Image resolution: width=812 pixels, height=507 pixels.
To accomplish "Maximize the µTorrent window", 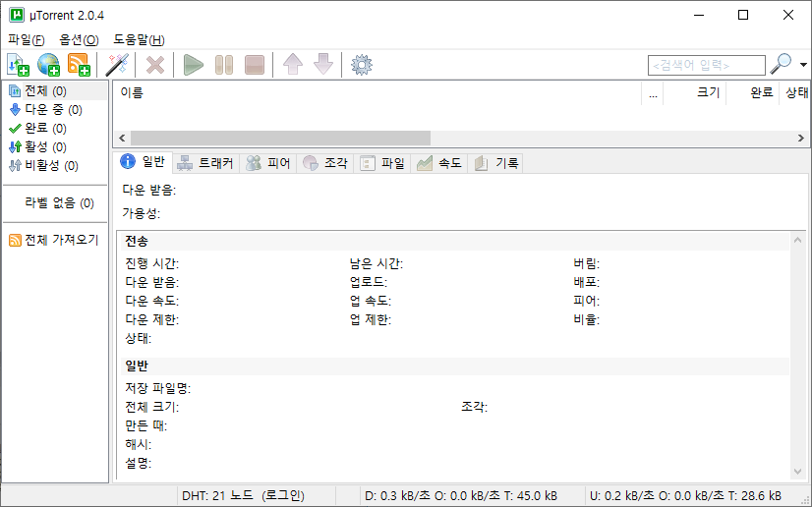I will (x=743, y=15).
